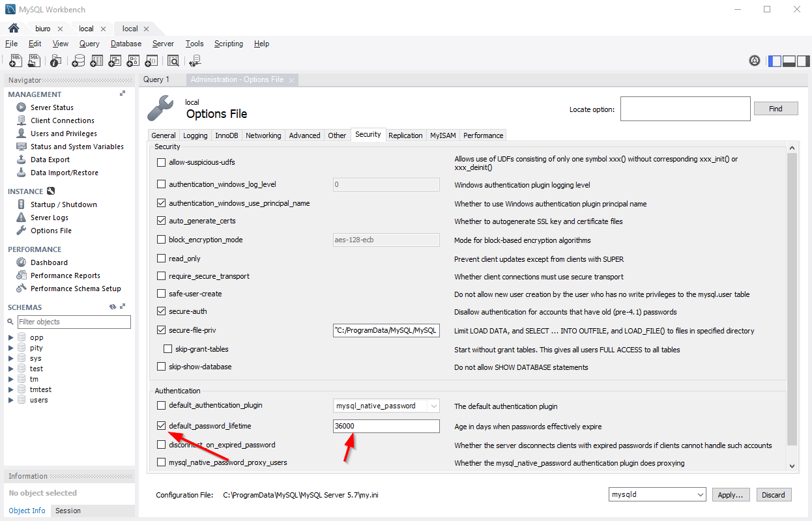This screenshot has height=521, width=812.
Task: Open the mysqld section dropdown
Action: [657, 495]
